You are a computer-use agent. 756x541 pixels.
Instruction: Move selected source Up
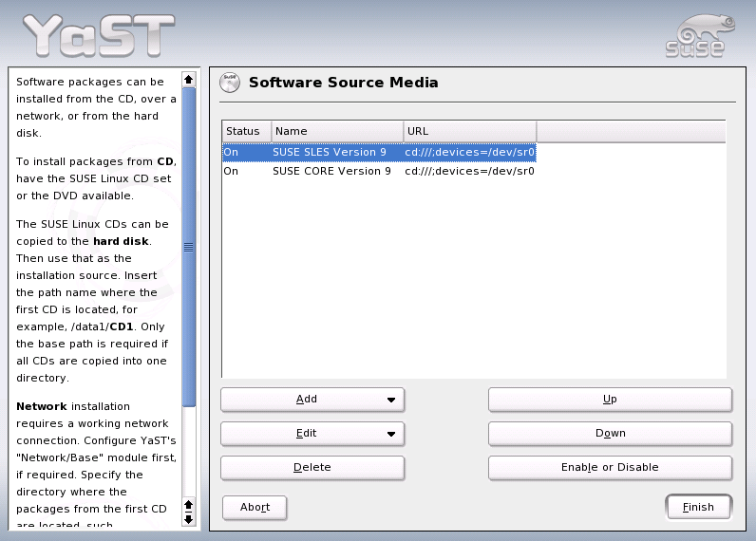[x=610, y=400]
